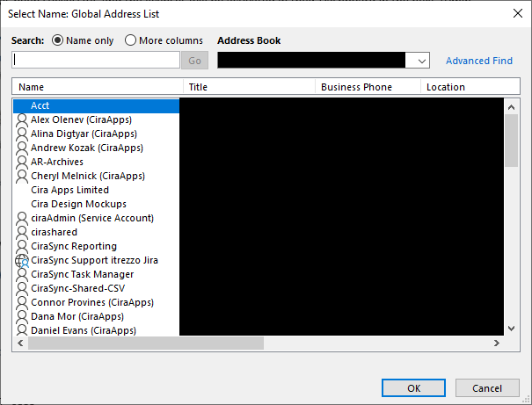Click the globe icon for CiraSync Support itrezzo Jira
This screenshot has height=405, width=532.
tap(23, 260)
